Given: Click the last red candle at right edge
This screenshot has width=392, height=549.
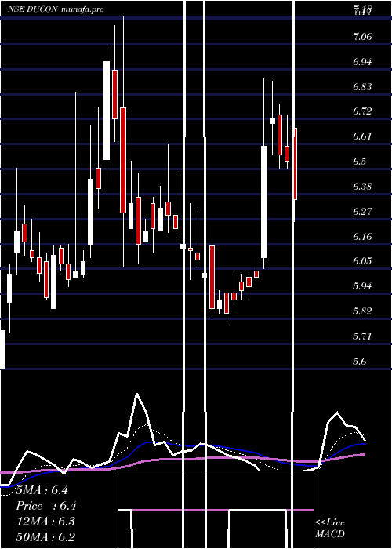Looking at the screenshot, I should point(296,164).
